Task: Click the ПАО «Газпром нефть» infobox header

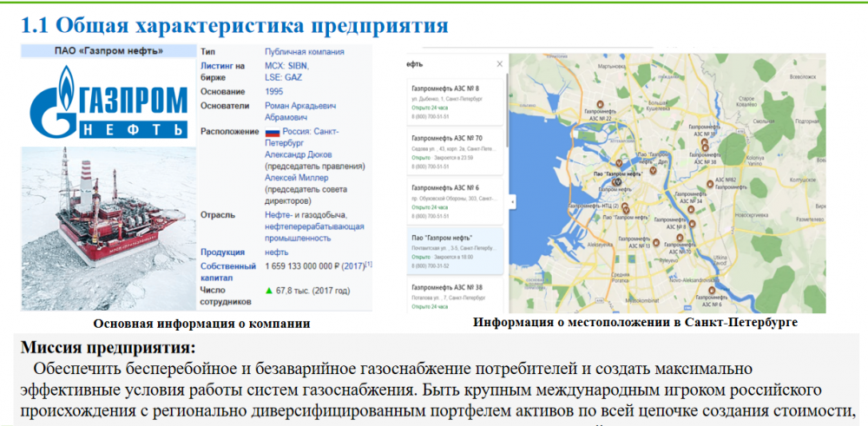Action: [108, 51]
